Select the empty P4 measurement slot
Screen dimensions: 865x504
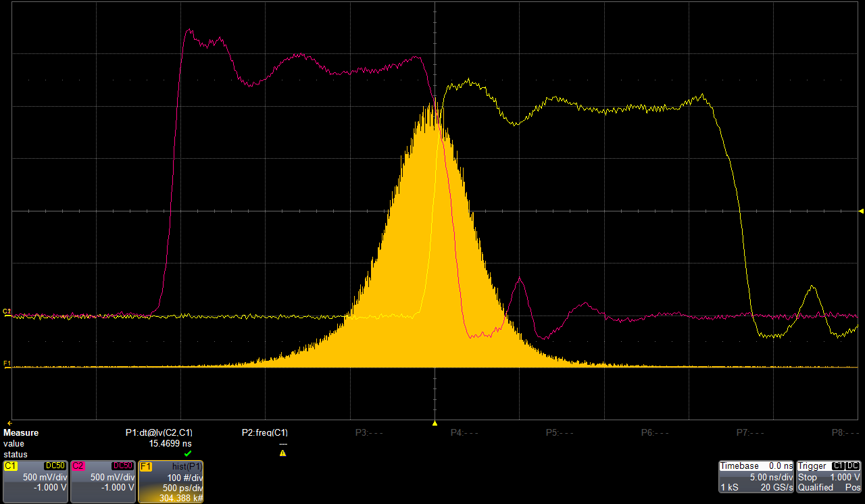(x=464, y=432)
